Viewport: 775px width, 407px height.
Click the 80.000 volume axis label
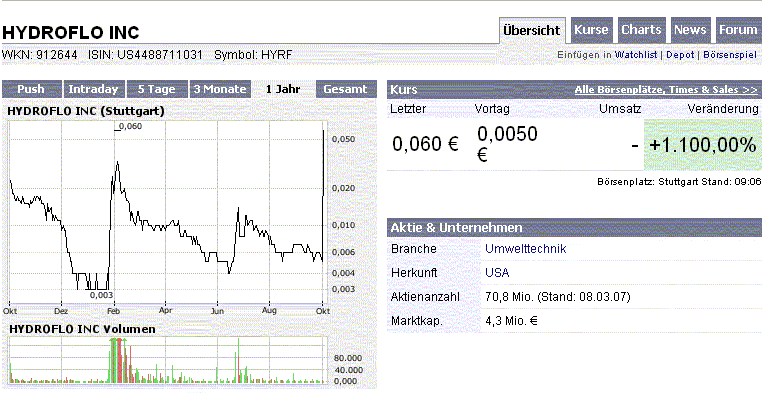pyautogui.click(x=348, y=358)
